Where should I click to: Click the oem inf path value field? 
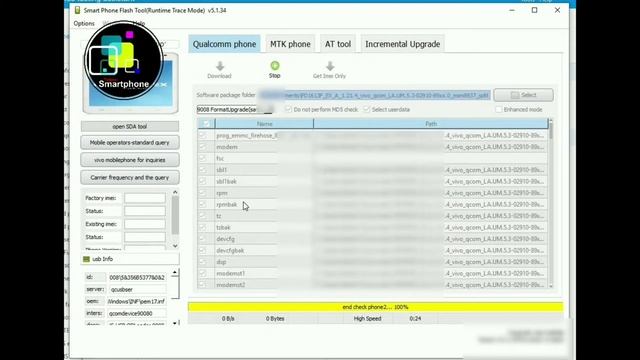[137, 301]
